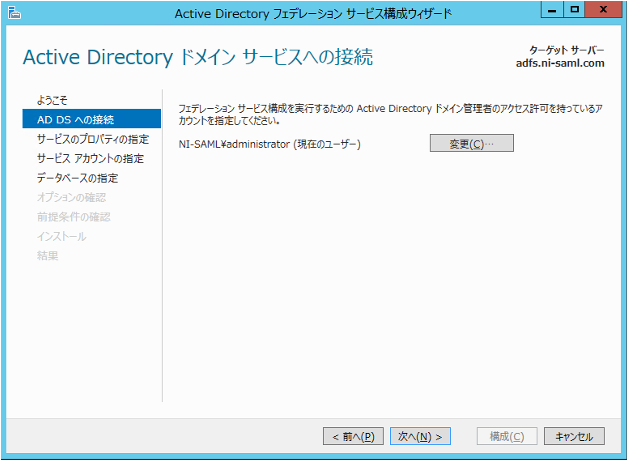Screen dimensions: 640x461
Task: Click the ターゲット サーバー label
Action: (x=567, y=50)
